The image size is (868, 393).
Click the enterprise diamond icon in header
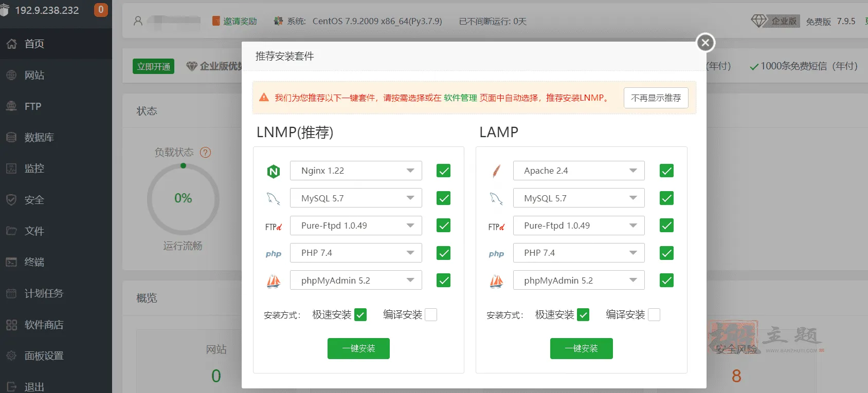pyautogui.click(x=758, y=21)
